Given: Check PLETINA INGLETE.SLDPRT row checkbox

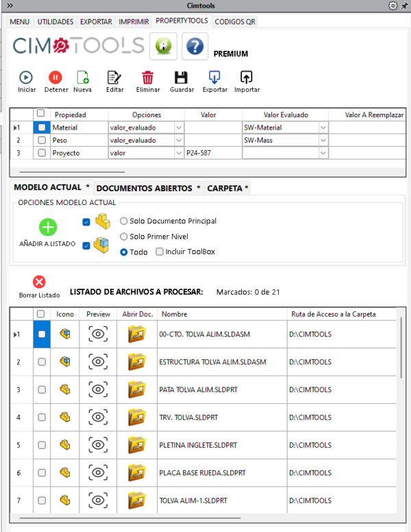Looking at the screenshot, I should 42,445.
